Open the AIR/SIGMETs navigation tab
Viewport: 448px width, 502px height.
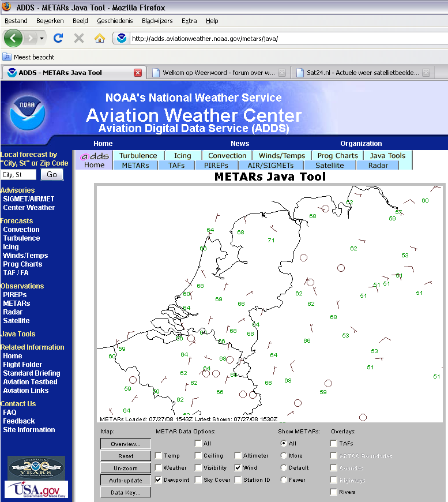271,165
